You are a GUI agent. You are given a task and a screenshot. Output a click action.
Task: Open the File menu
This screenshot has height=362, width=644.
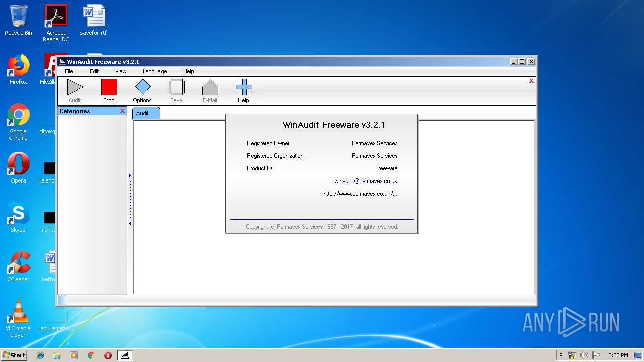69,71
